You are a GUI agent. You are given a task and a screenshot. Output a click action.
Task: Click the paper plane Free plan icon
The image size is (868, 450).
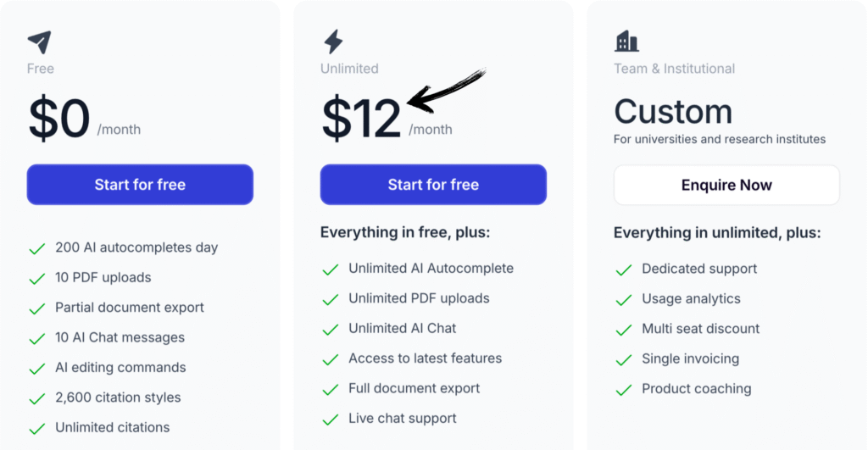point(39,42)
